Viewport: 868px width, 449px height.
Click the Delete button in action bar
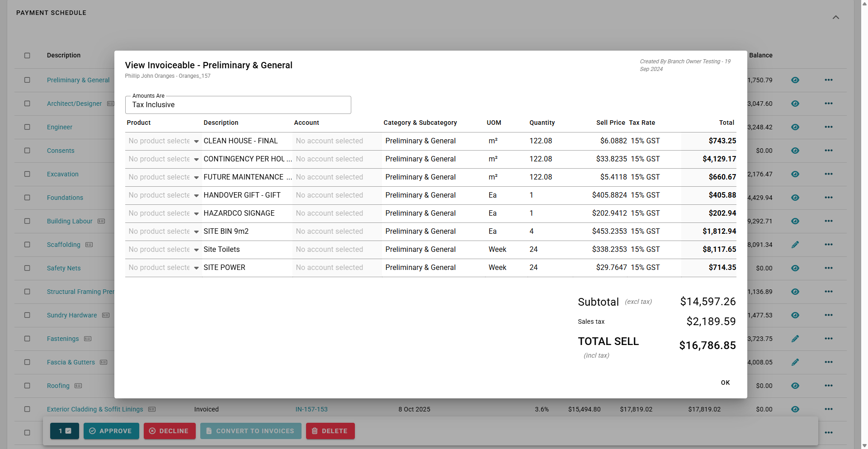click(x=330, y=431)
